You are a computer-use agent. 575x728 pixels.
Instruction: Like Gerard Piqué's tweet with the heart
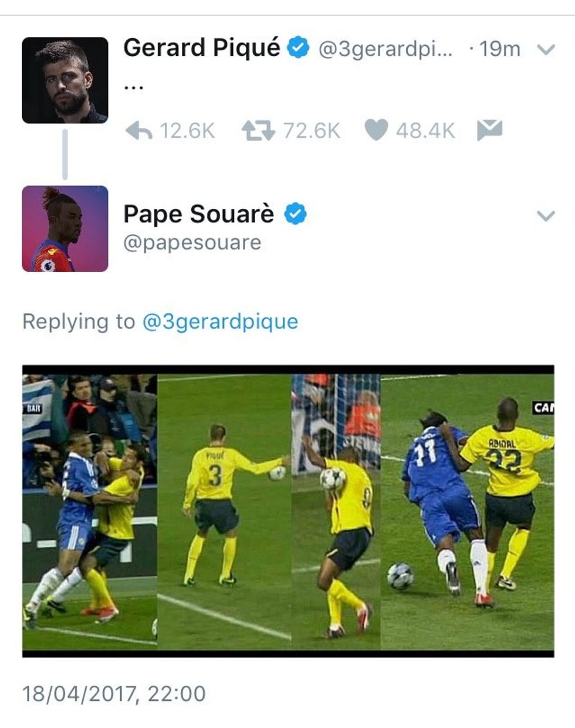pyautogui.click(x=376, y=130)
